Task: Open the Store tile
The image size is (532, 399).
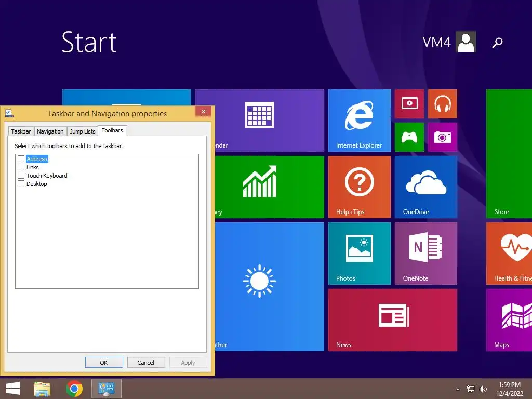Action: 509,154
